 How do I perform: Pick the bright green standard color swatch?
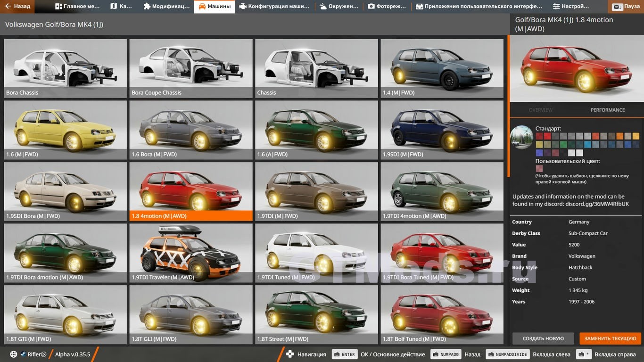(563, 144)
